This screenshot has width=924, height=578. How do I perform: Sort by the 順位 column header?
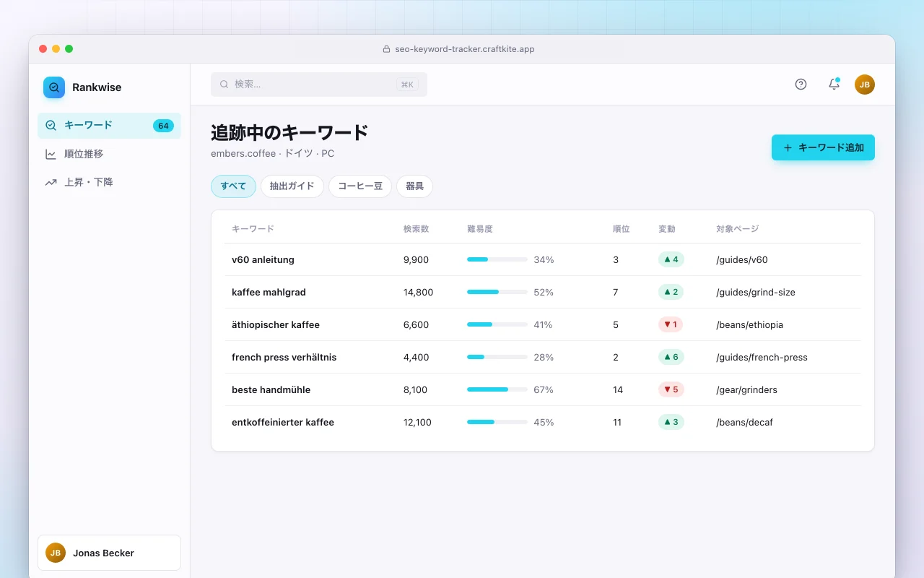[x=622, y=229]
